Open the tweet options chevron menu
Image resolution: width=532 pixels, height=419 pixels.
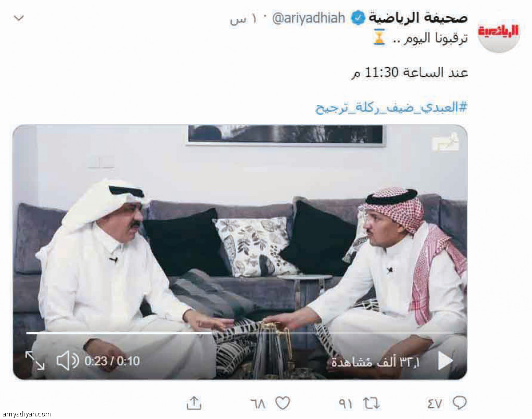[x=19, y=18]
